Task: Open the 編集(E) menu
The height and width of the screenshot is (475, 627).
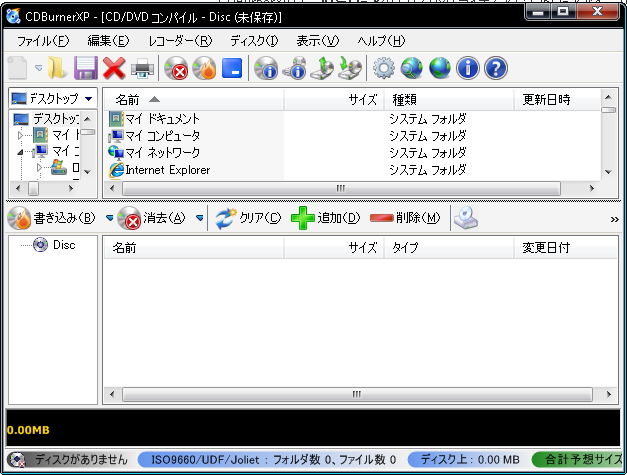Action: [x=108, y=41]
